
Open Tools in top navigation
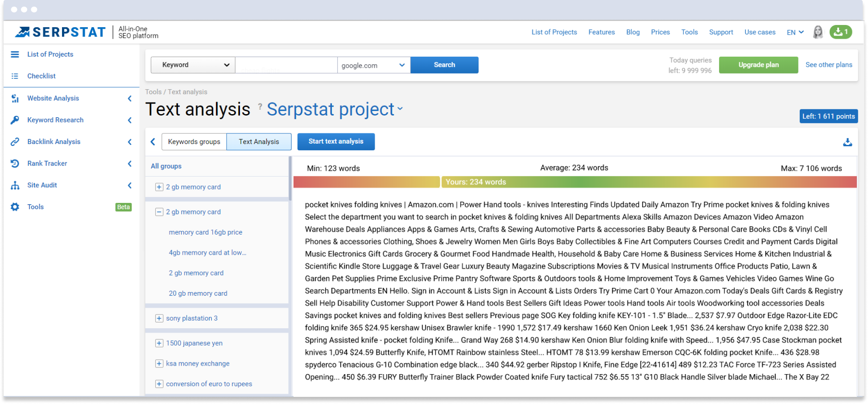click(689, 32)
